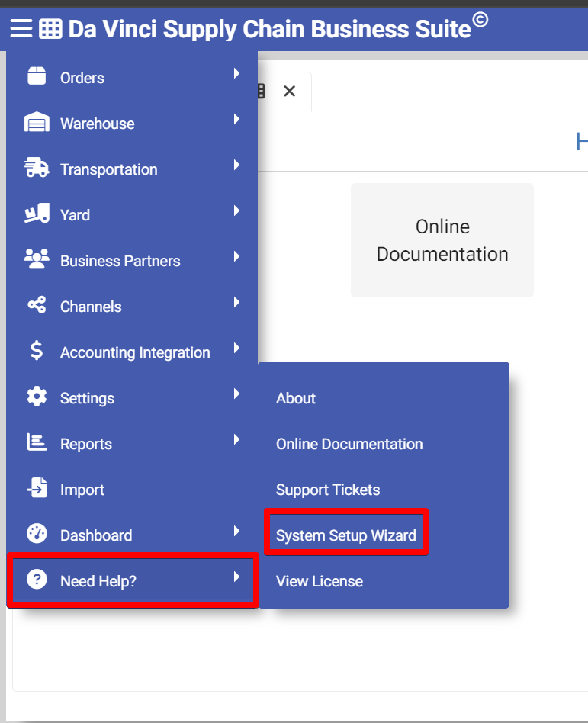Screen dimensions: 588x723
Task: Open the Dashboard menu entry
Action: pos(132,534)
